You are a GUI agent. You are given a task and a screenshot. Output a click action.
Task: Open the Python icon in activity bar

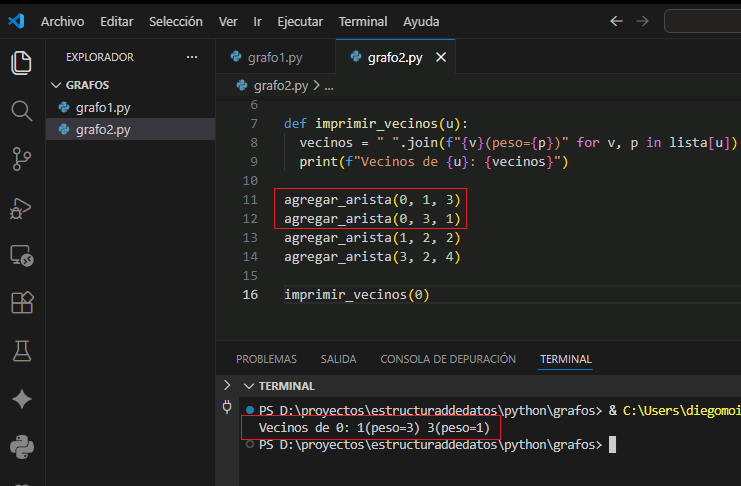pos(21,446)
